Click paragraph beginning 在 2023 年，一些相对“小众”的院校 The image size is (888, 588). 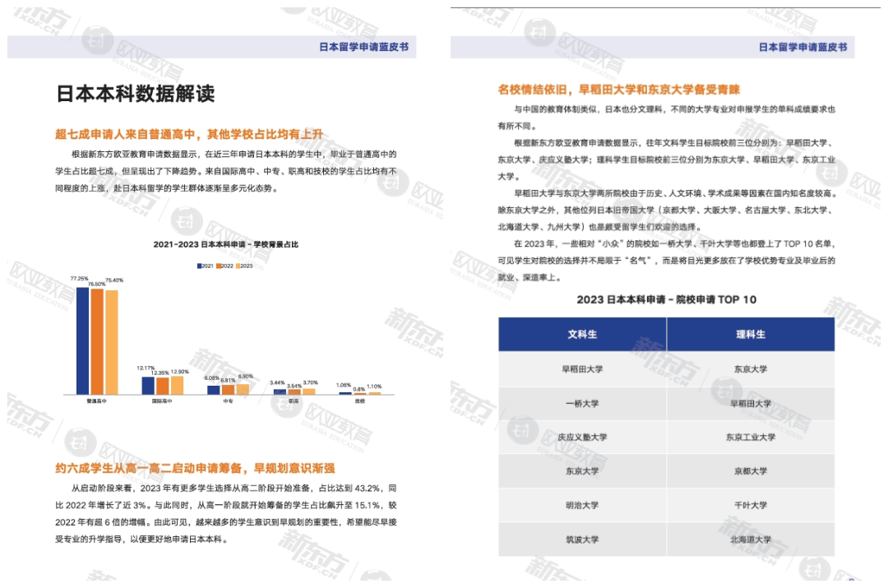point(667,261)
